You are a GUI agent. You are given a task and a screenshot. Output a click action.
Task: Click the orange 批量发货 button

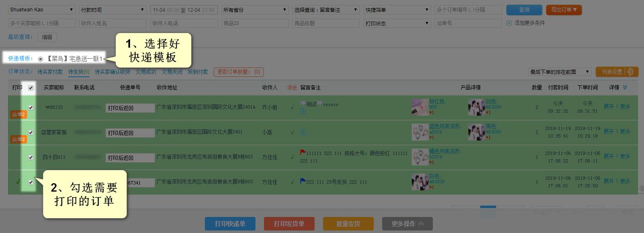(x=348, y=224)
